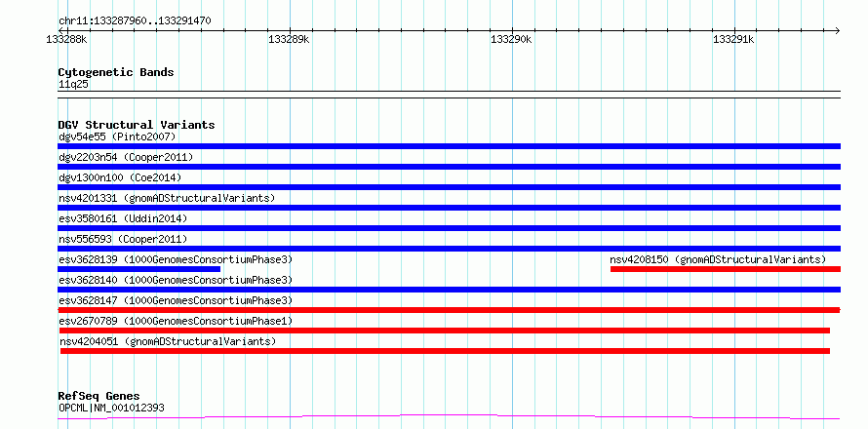Click the blue bar under esv3580161
868x429 pixels.
click(x=449, y=228)
